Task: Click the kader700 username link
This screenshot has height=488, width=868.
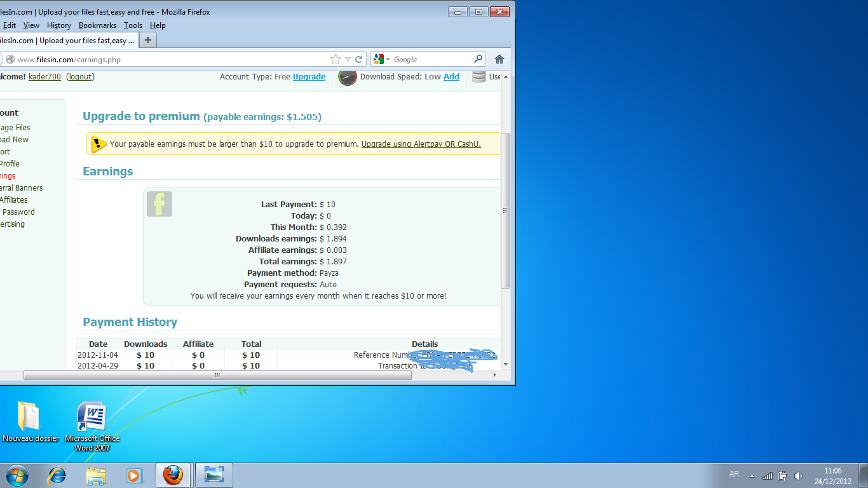Action: 45,76
